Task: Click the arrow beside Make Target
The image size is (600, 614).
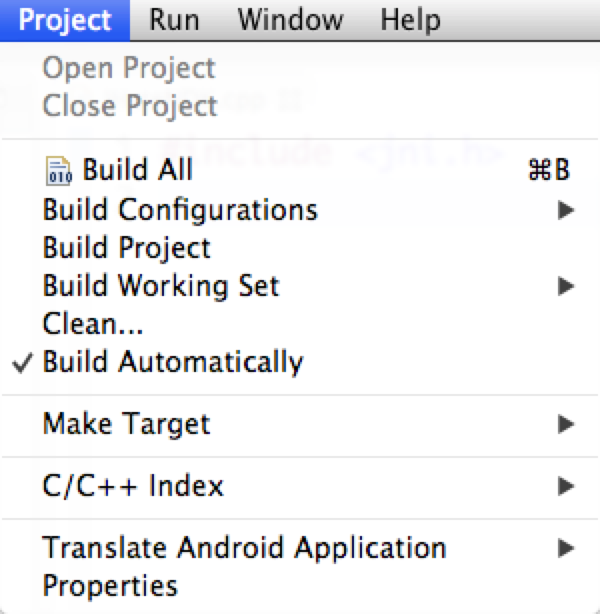Action: tap(566, 424)
